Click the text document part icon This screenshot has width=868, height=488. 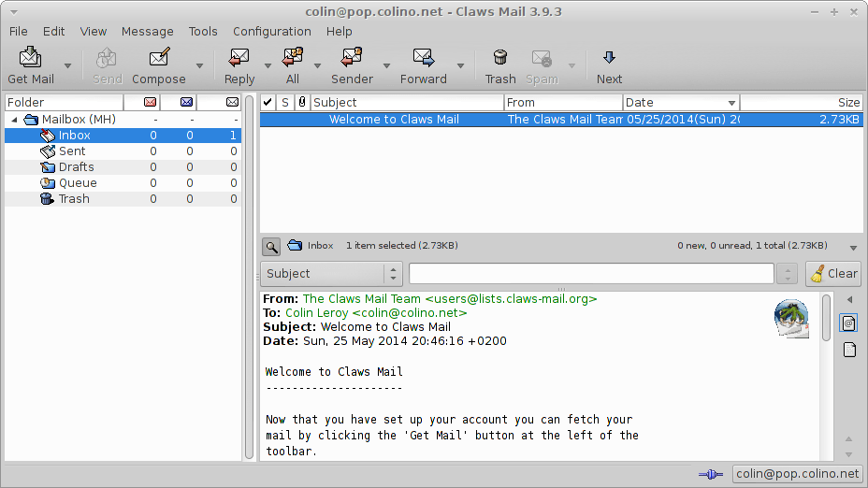pos(849,350)
